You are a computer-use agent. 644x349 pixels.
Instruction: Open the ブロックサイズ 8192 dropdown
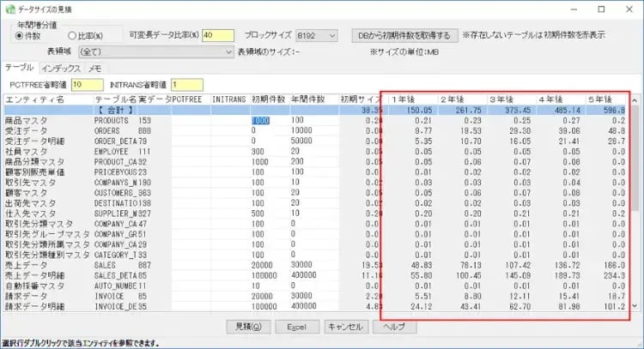click(317, 36)
